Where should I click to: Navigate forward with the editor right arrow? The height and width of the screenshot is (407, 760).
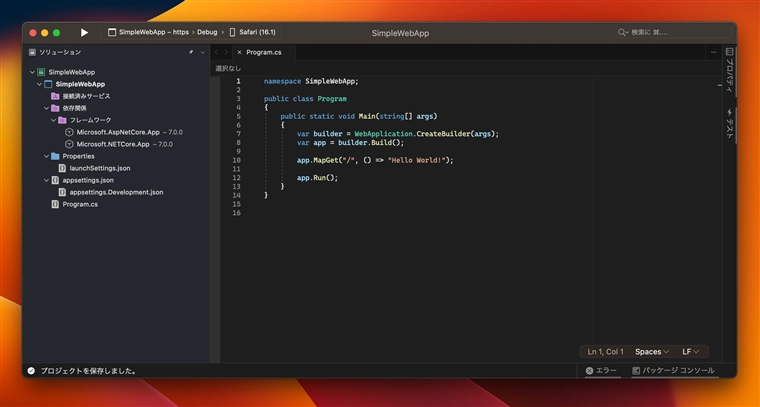[226, 52]
